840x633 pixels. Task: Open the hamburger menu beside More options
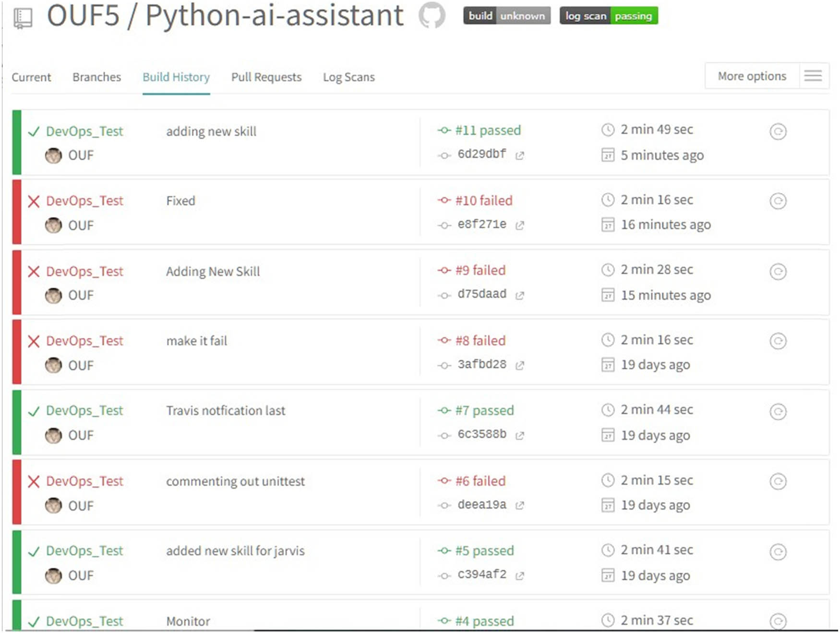(x=813, y=76)
